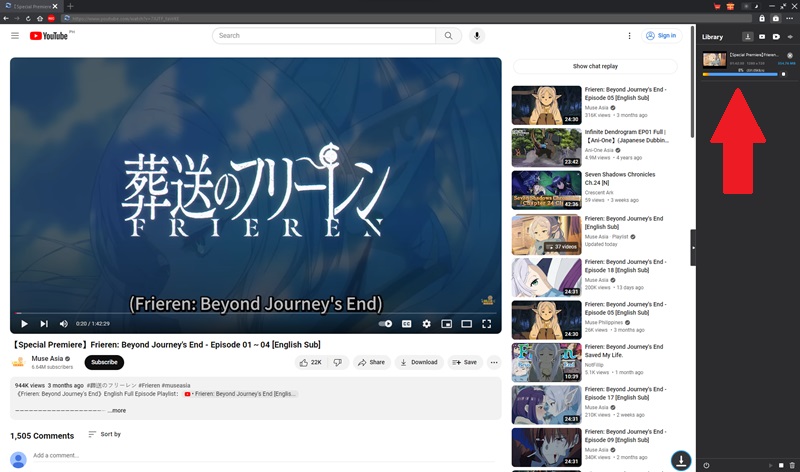Screen dimensions: 800x472
Task: Play the Frieren video
Action: pyautogui.click(x=24, y=324)
